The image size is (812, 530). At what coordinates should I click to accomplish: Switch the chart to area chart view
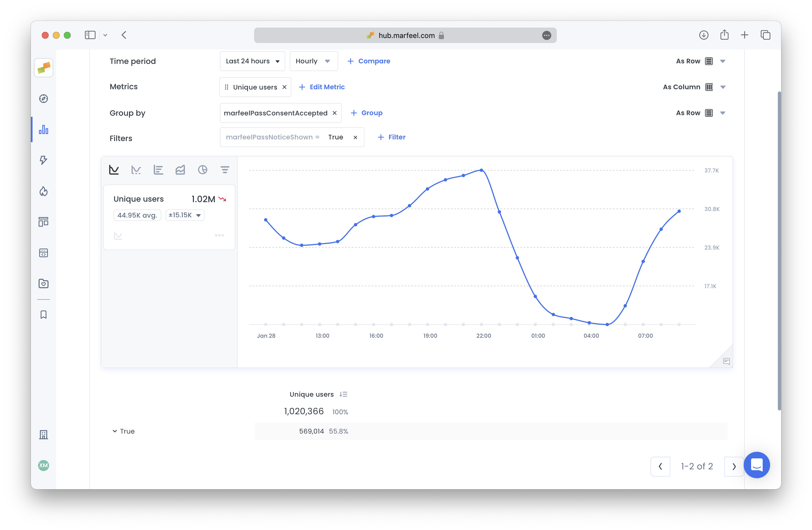tap(181, 169)
